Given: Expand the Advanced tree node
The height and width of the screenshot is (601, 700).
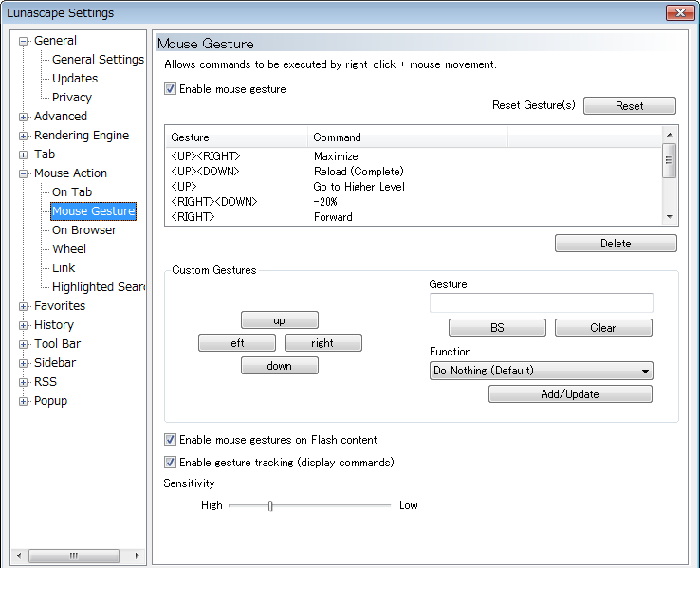Looking at the screenshot, I should tap(23, 117).
